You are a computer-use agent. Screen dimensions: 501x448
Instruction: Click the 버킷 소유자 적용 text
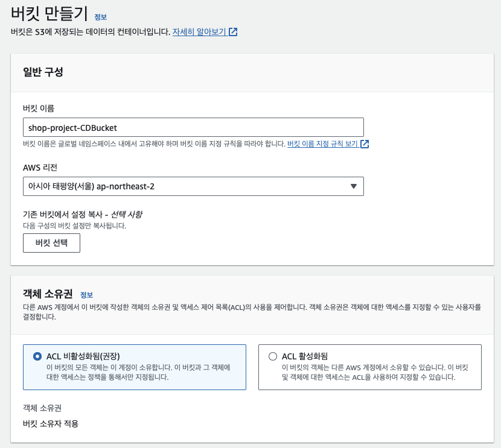51,424
